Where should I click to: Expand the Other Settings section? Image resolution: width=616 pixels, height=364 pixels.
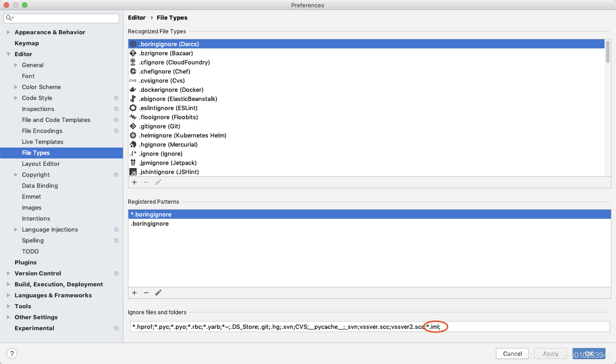tap(8, 317)
